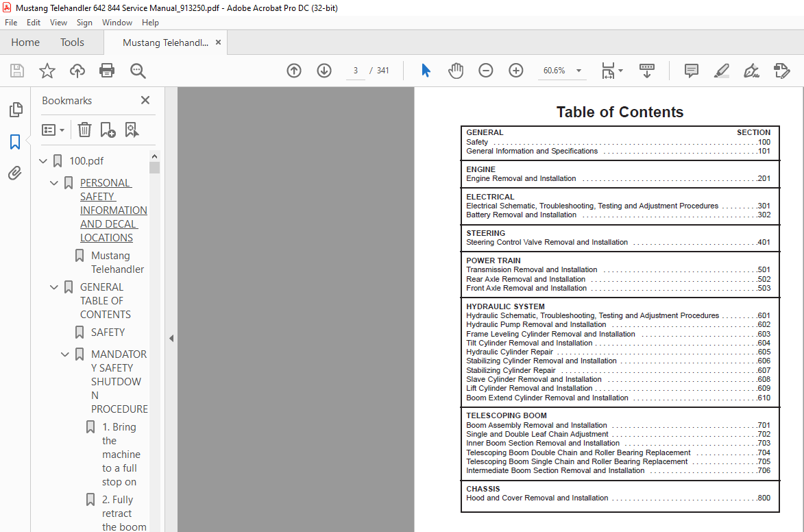The image size is (804, 532).
Task: Click the 60.6% zoom value field
Action: pyautogui.click(x=555, y=71)
